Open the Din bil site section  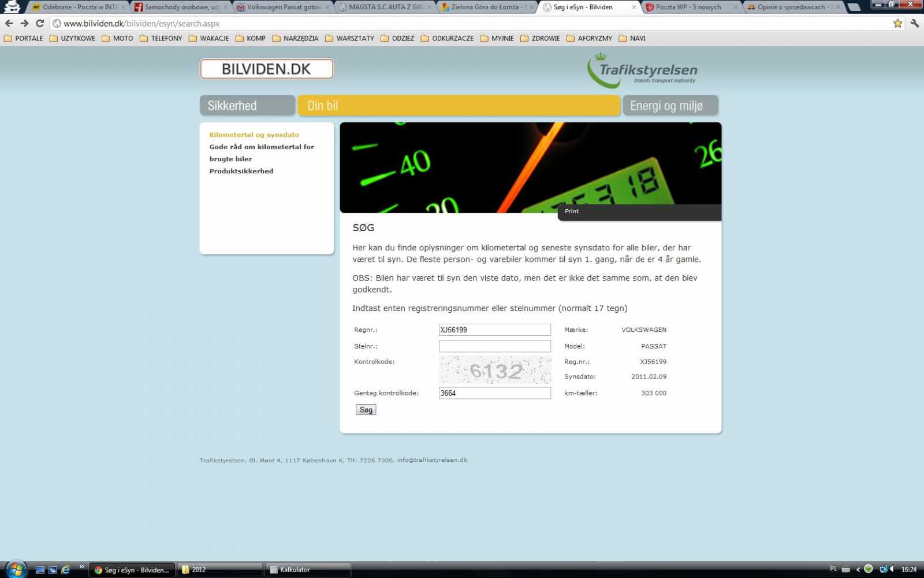459,106
